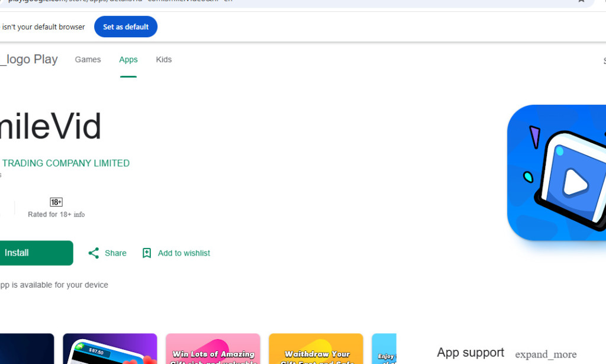Open the yellow Waithdraw Your Gift screenshot
This screenshot has width=606, height=364.
(315, 349)
